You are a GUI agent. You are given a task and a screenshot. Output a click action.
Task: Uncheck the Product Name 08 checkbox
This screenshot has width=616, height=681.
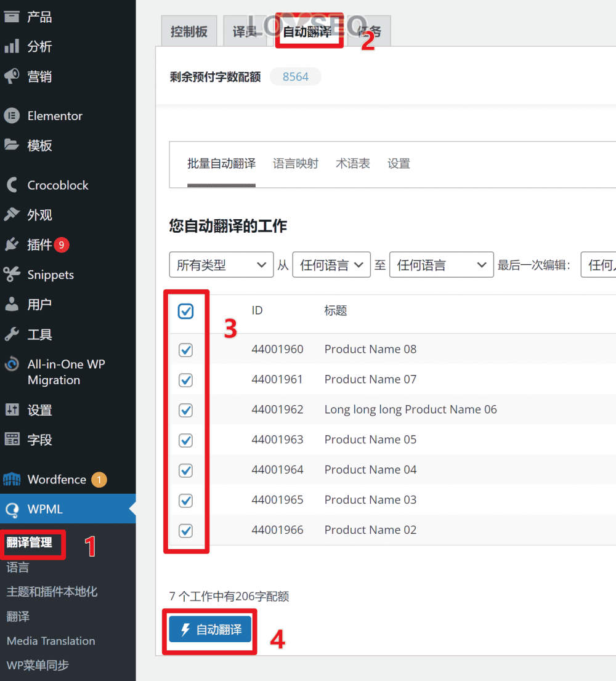coord(186,350)
